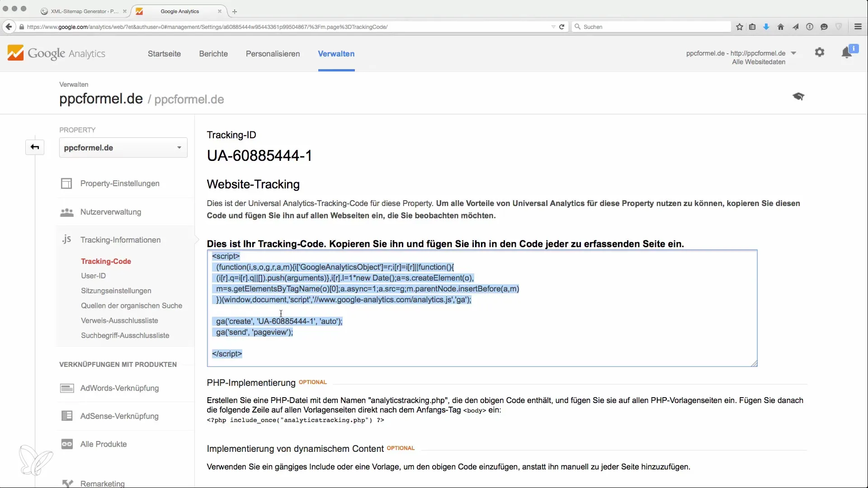Click the back arrow sidebar button
Viewport: 868px width, 488px height.
(x=35, y=147)
